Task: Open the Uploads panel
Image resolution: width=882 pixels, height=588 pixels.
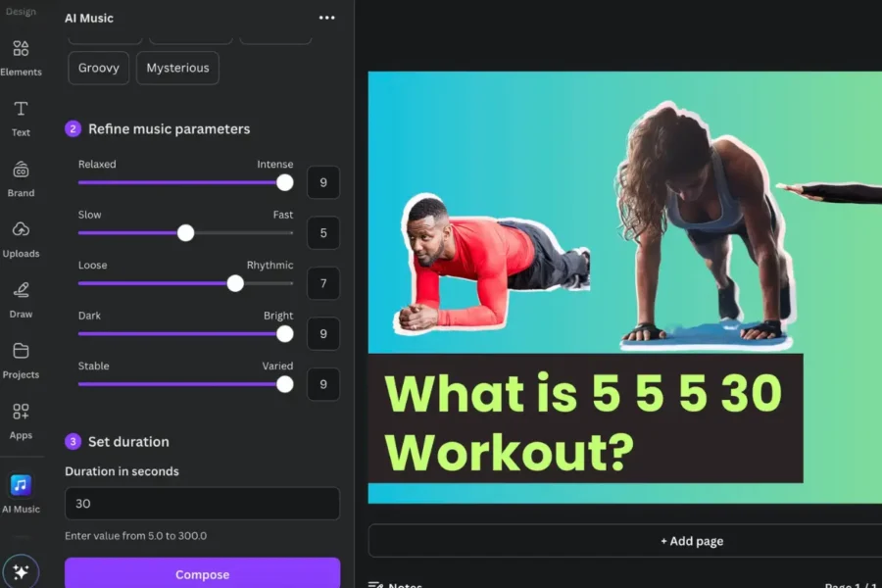Action: [x=21, y=240]
